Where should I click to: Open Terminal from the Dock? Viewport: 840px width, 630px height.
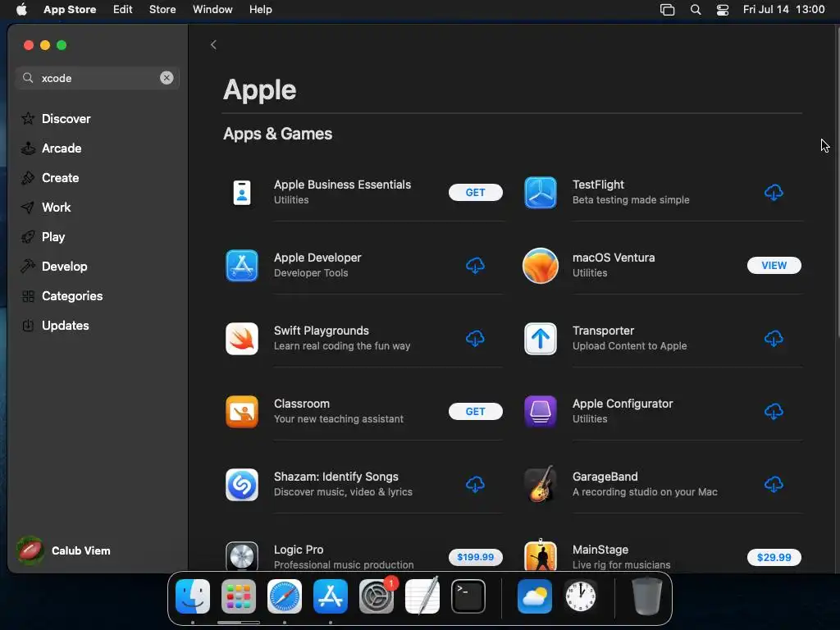tap(468, 596)
